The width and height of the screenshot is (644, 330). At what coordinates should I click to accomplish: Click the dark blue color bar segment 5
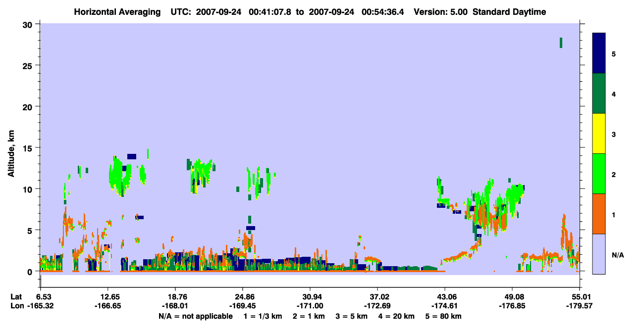point(599,53)
